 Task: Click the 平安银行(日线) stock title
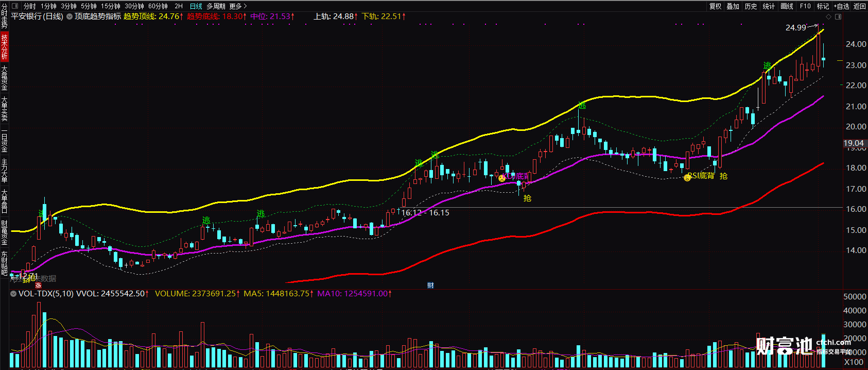(37, 16)
